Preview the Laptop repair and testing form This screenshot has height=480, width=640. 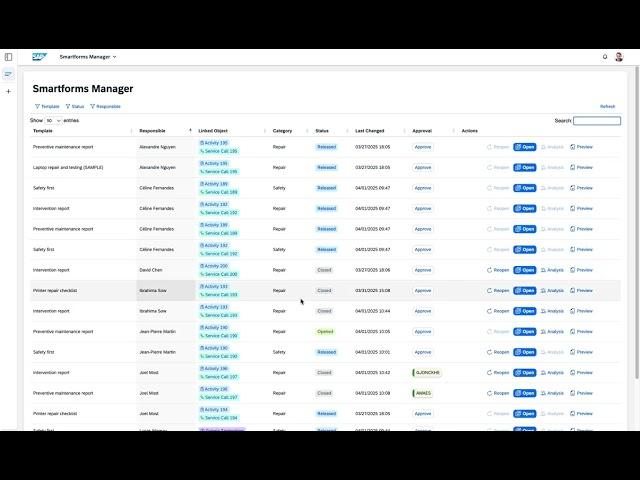[581, 167]
